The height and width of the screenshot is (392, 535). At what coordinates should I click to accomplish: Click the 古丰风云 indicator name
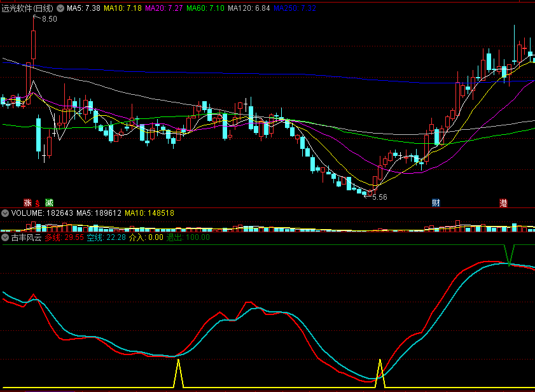coord(26,237)
